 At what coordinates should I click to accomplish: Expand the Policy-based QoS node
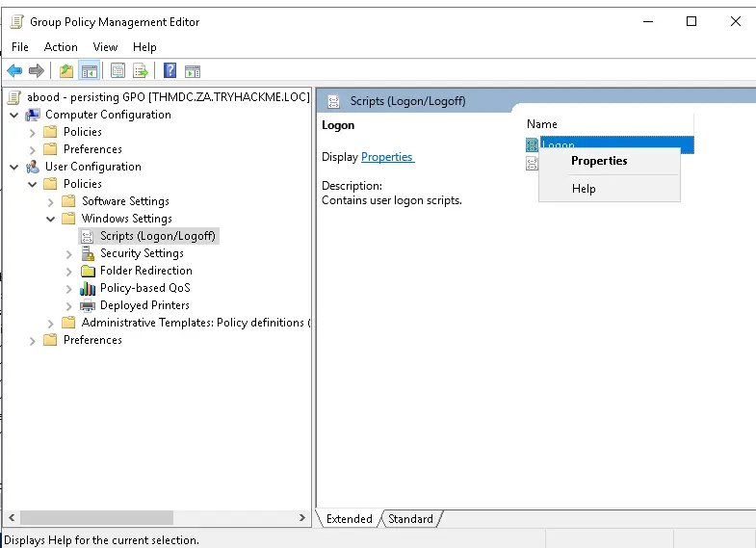69,289
